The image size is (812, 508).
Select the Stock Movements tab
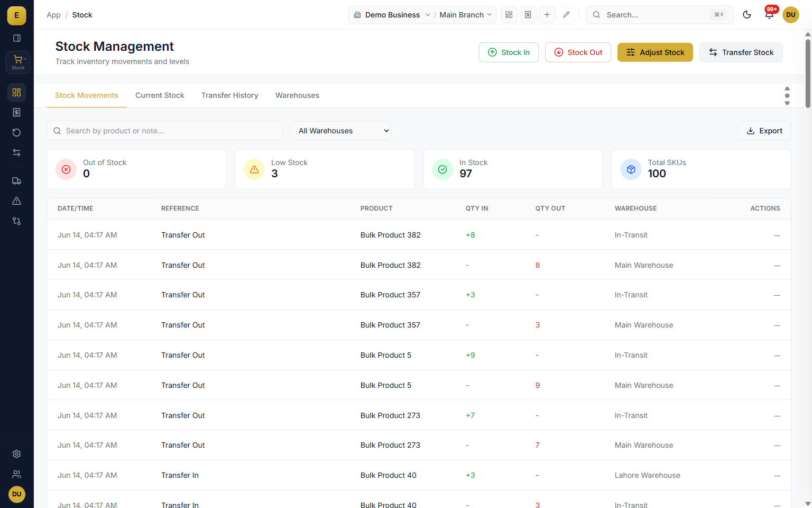tap(87, 95)
